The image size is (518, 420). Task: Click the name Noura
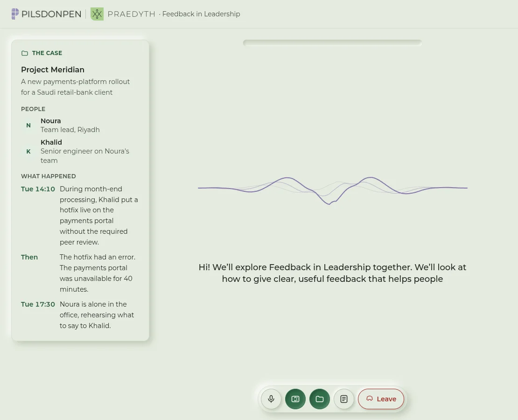pos(50,121)
